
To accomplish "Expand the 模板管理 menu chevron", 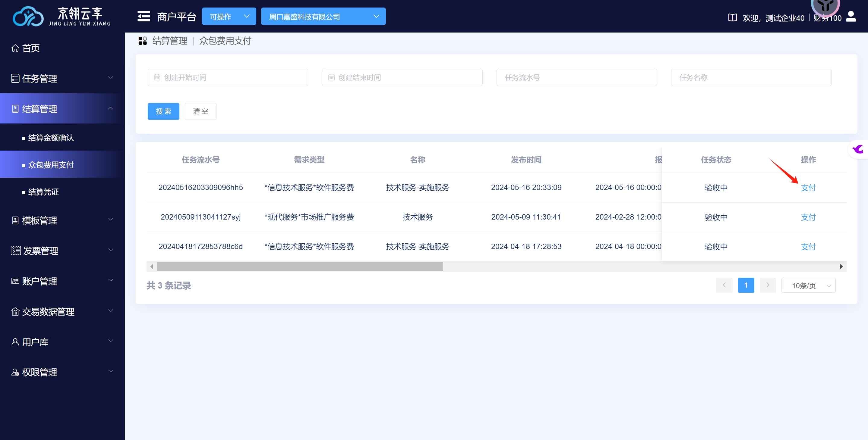I will pos(111,220).
